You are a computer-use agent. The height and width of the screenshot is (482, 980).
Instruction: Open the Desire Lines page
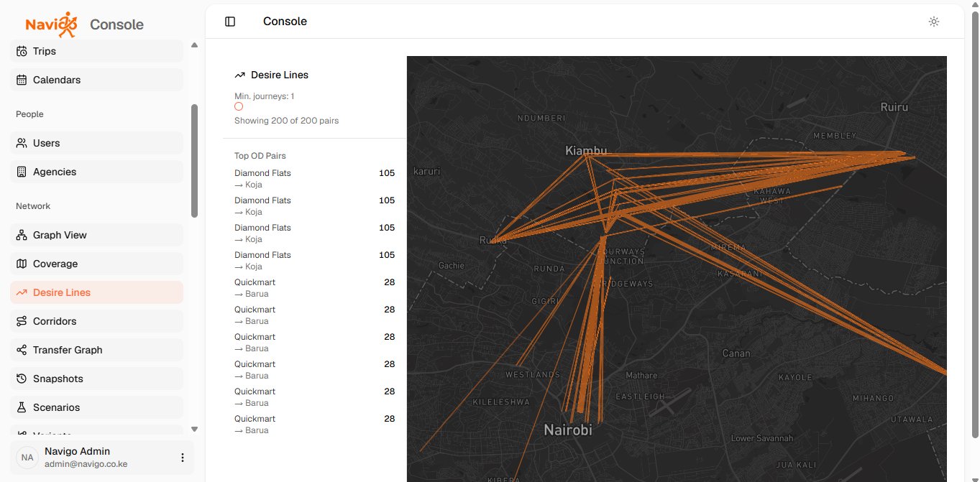(x=97, y=292)
